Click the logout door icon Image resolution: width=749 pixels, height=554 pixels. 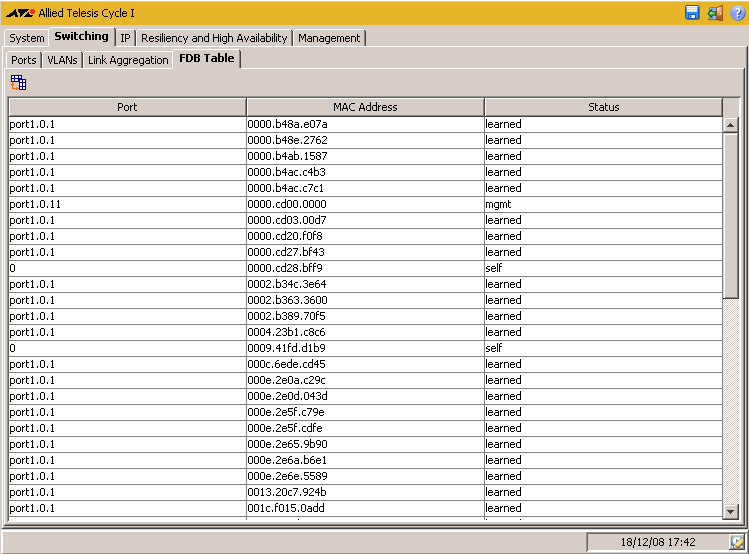pos(714,13)
